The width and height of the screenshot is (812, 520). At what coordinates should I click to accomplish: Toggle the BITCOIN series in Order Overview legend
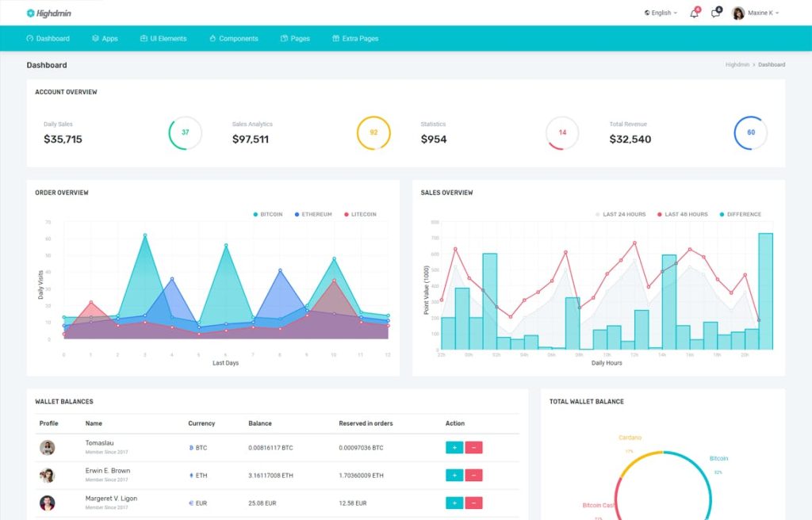pyautogui.click(x=267, y=214)
